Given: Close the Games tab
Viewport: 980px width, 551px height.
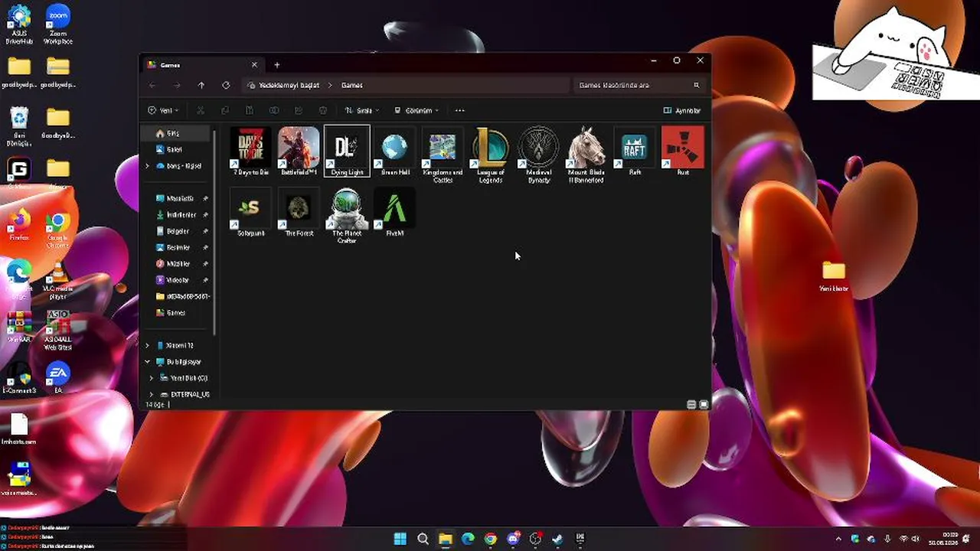Looking at the screenshot, I should click(254, 65).
